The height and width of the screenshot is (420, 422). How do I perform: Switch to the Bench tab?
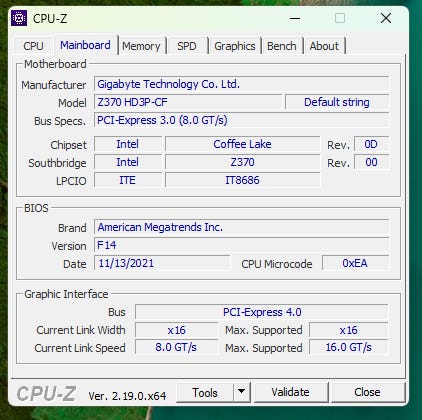click(x=282, y=46)
